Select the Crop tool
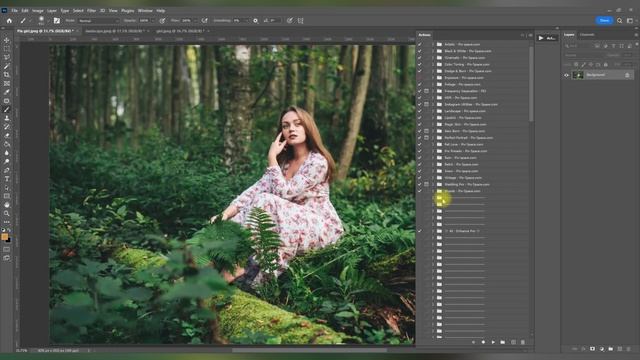The height and width of the screenshot is (360, 640). [7, 75]
